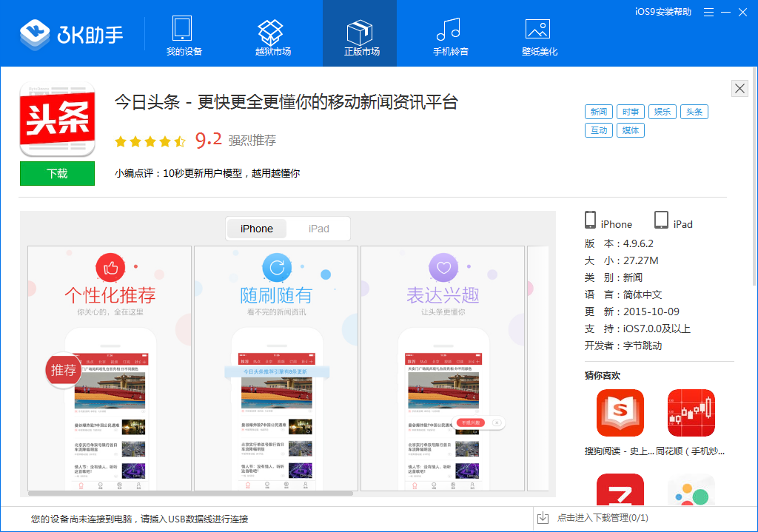The width and height of the screenshot is (758, 532).
Task: Switch screenshots to iPad tab
Action: coord(318,229)
